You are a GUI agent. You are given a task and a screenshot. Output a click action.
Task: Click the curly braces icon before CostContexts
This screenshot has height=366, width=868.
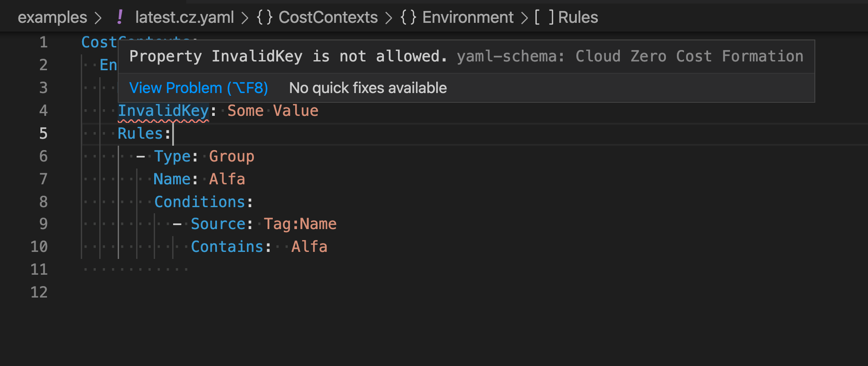click(264, 17)
